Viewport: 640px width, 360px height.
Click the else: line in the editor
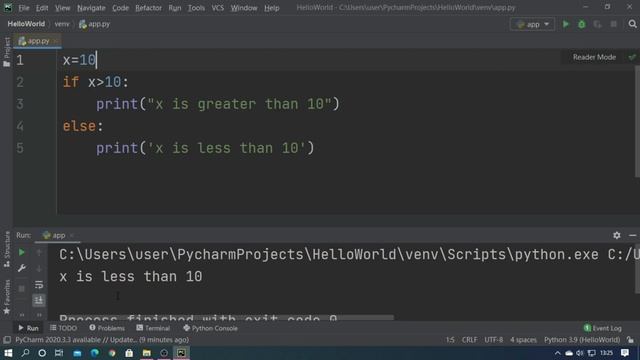[83, 126]
